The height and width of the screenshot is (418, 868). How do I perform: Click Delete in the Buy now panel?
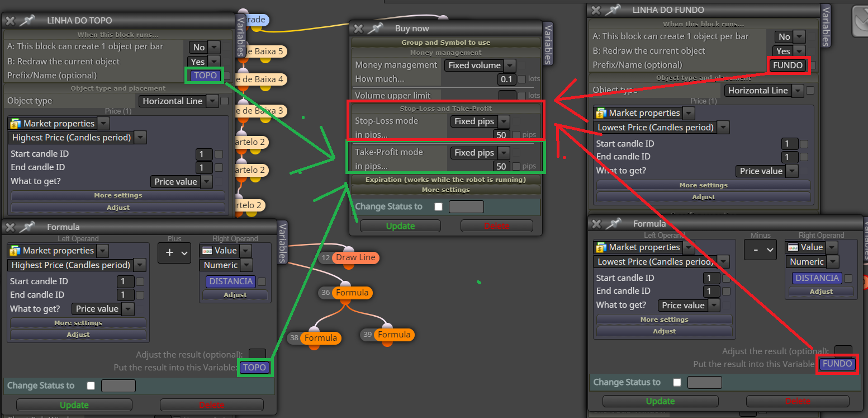click(x=497, y=226)
